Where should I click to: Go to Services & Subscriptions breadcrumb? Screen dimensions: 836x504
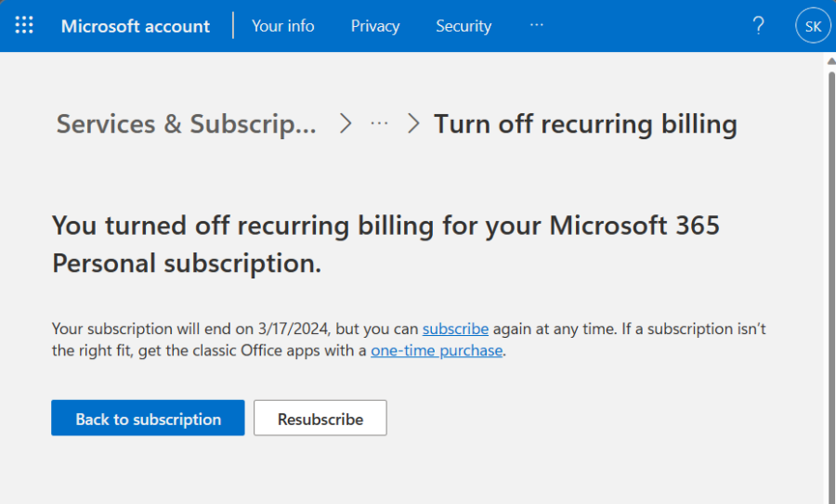pos(187,124)
